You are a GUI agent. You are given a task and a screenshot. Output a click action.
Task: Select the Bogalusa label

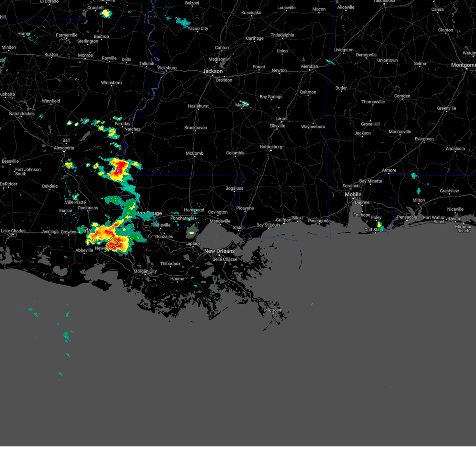click(x=234, y=188)
